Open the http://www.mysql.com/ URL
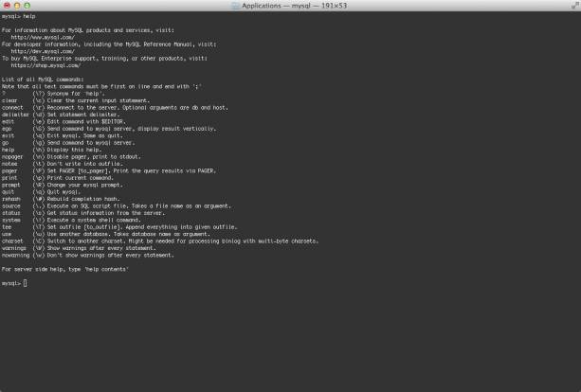Viewport: 581px width, 392px height. click(43, 37)
